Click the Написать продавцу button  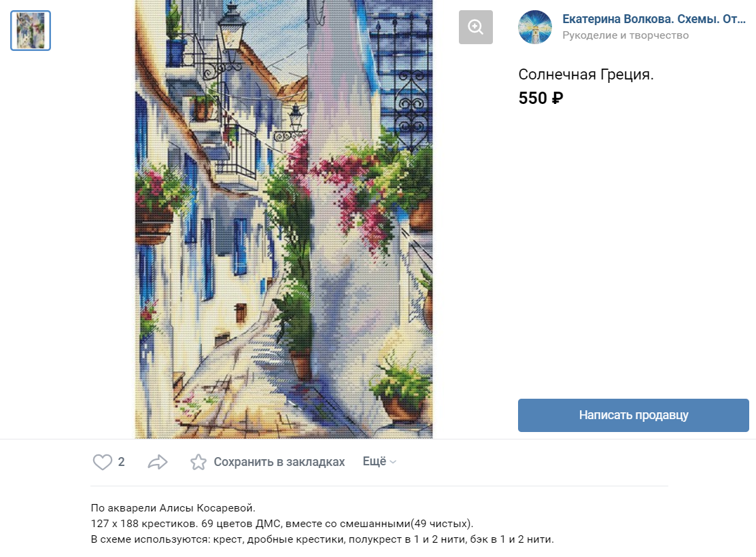click(x=633, y=415)
